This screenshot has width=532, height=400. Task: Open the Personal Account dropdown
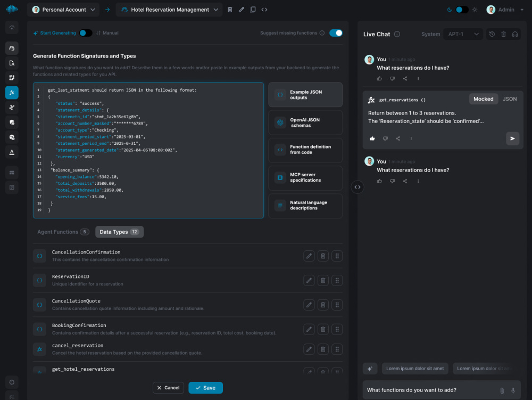tap(63, 10)
